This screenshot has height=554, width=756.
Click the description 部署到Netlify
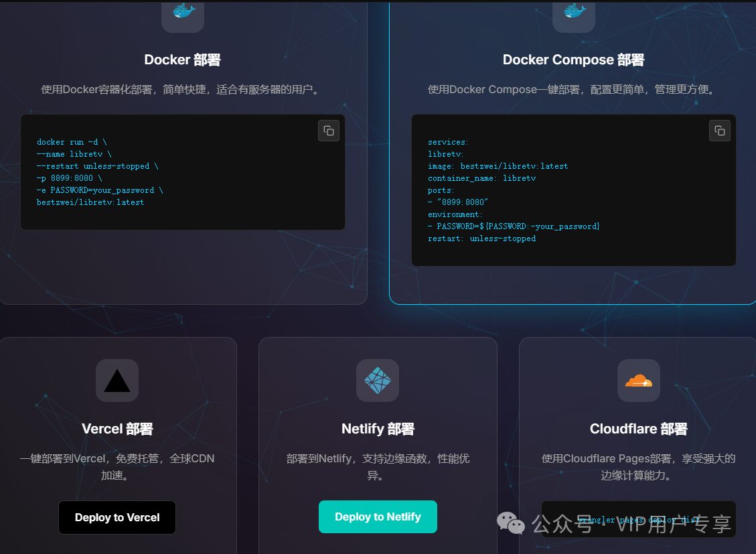point(378,467)
